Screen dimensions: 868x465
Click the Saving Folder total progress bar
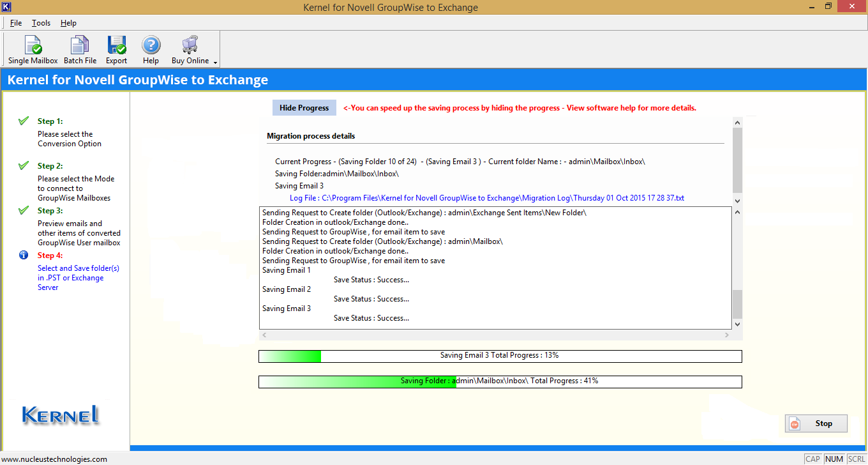pyautogui.click(x=500, y=381)
